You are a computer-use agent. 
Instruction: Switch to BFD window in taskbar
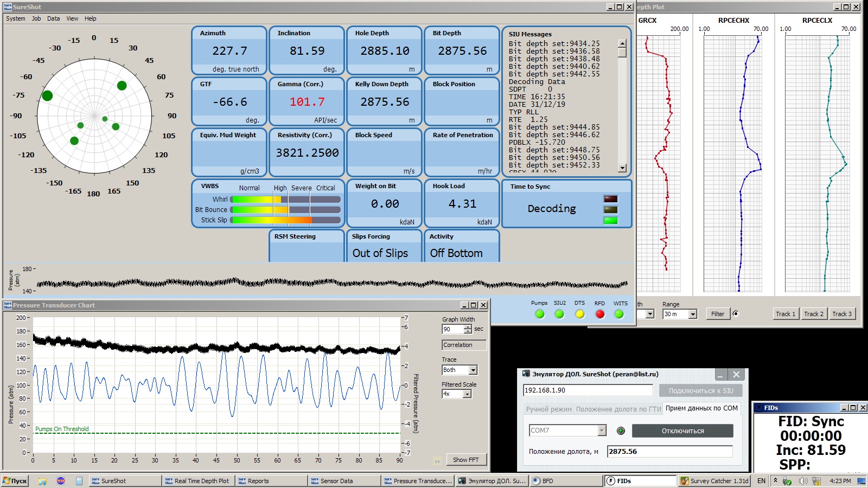tap(565, 481)
